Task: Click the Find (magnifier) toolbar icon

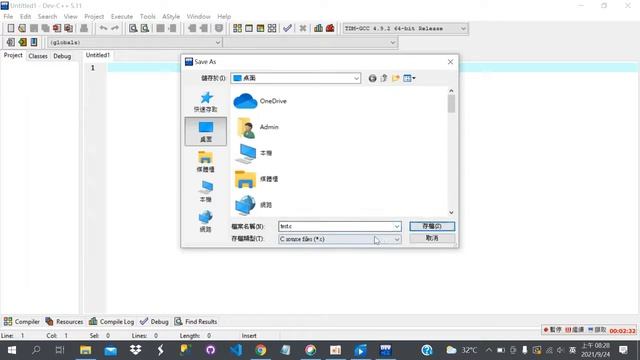Action: pos(133,28)
